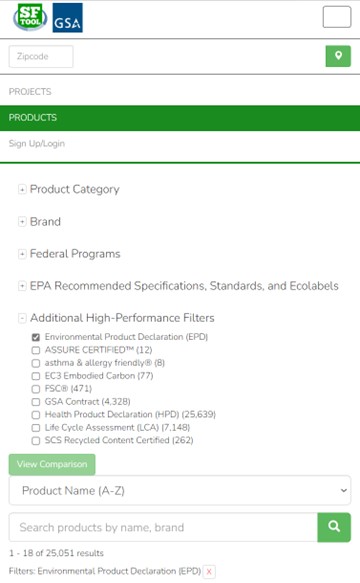Click the View Comparison button
This screenshot has width=360, height=583.
[52, 464]
